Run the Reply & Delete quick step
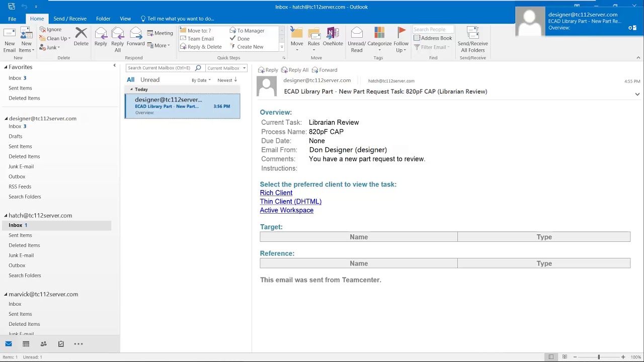The image size is (644, 362). tap(201, 47)
